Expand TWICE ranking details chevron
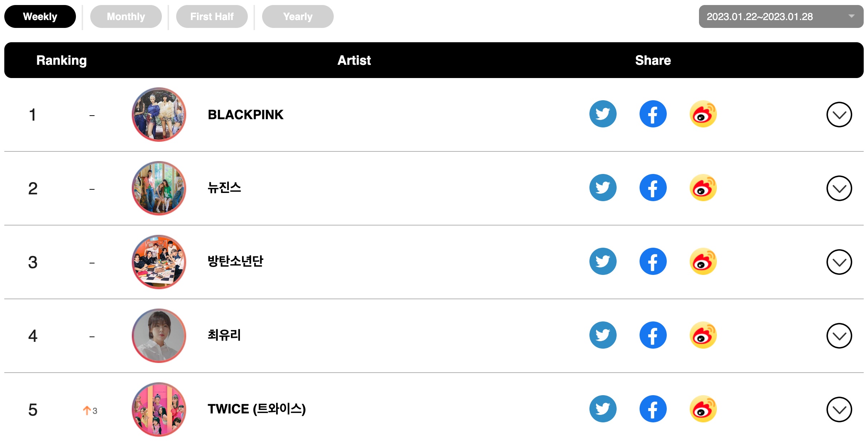Screen dimensions: 868x446 tap(839, 409)
